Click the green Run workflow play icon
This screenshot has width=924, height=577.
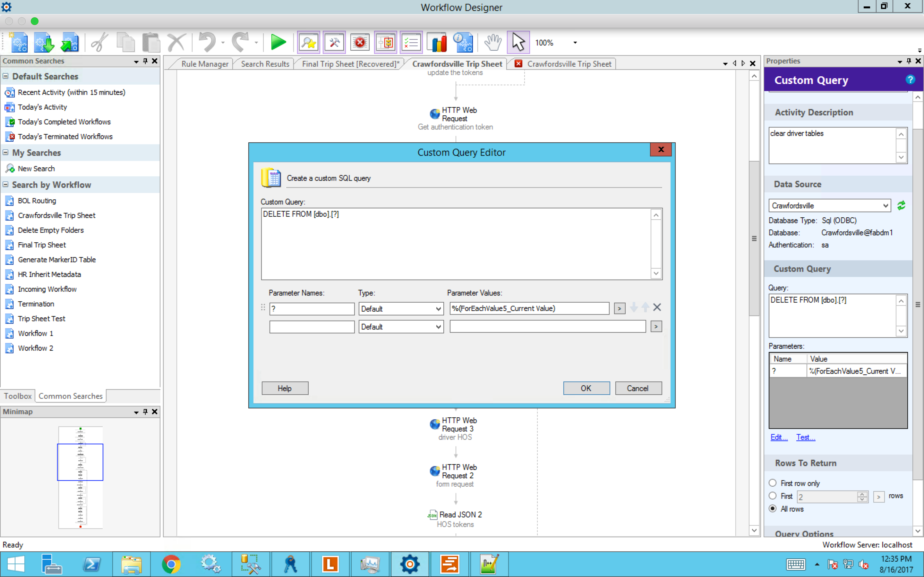point(278,42)
